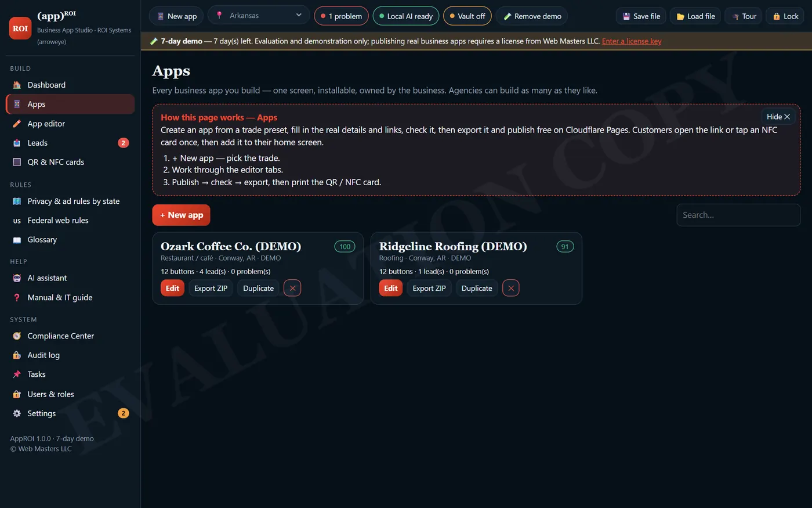This screenshot has width=812, height=508.
Task: Follow the Enter a license key link
Action: tap(632, 41)
